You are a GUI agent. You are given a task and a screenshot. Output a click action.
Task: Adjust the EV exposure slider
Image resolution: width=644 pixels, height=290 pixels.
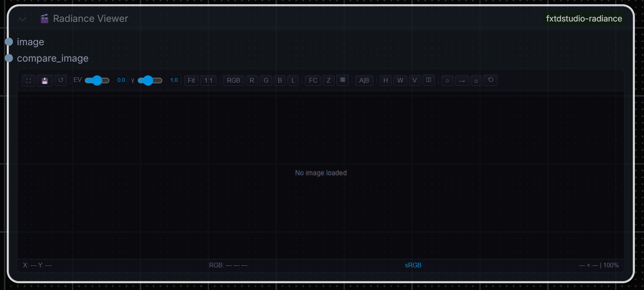tap(97, 80)
